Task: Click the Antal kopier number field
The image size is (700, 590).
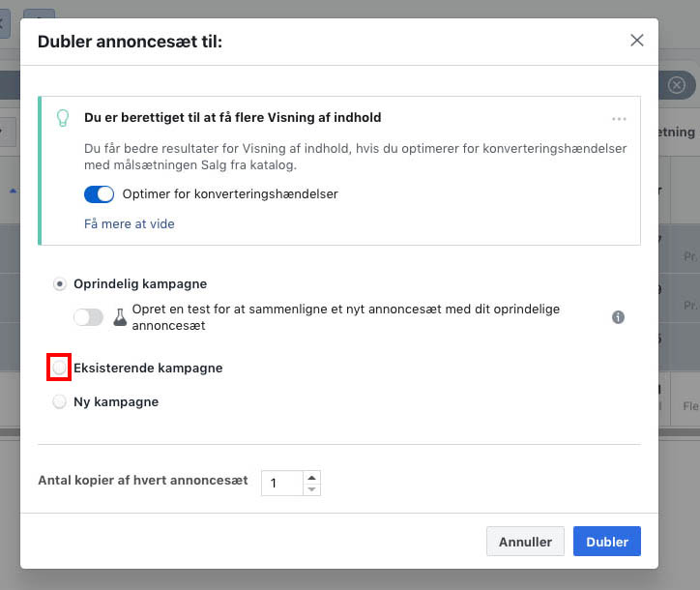Action: (281, 483)
